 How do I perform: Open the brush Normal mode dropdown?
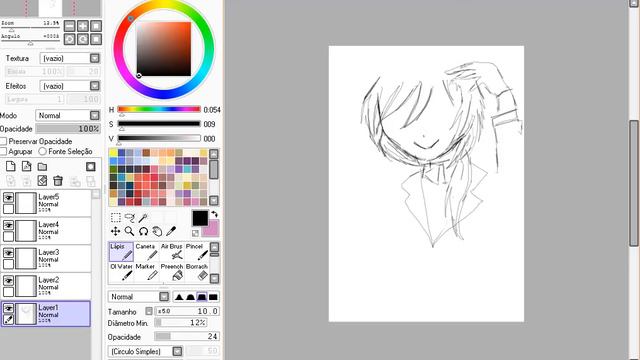[x=164, y=297]
